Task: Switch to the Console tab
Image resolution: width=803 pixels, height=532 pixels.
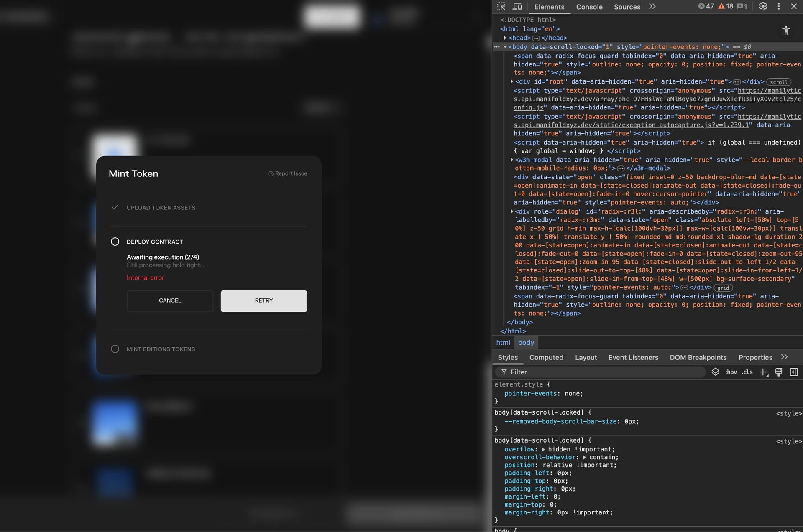Action: 589,7
